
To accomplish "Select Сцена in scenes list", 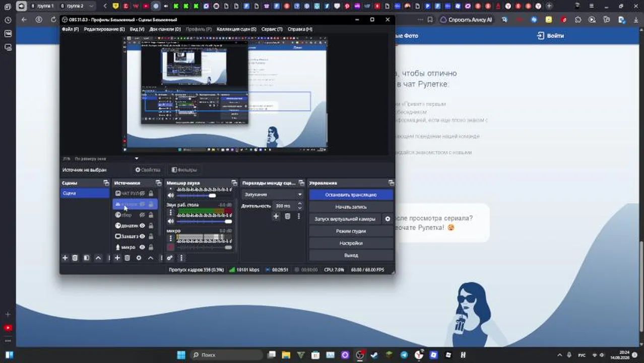I will 85,193.
